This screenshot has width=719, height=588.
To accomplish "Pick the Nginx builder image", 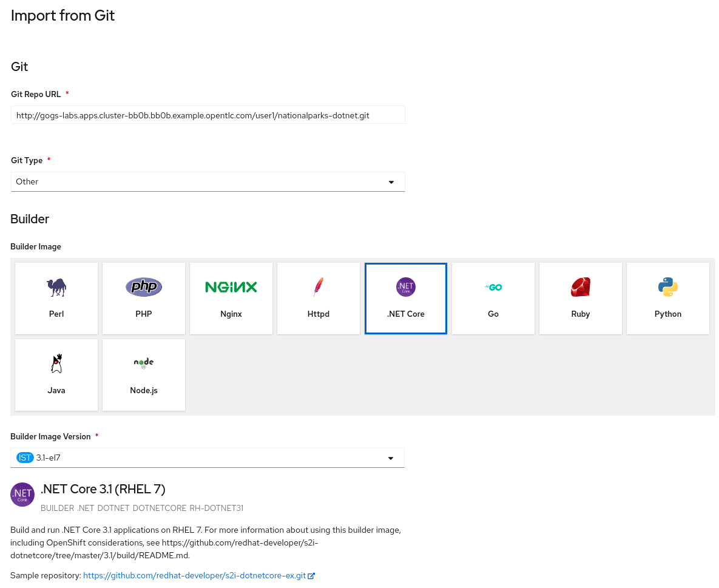I will coord(231,299).
